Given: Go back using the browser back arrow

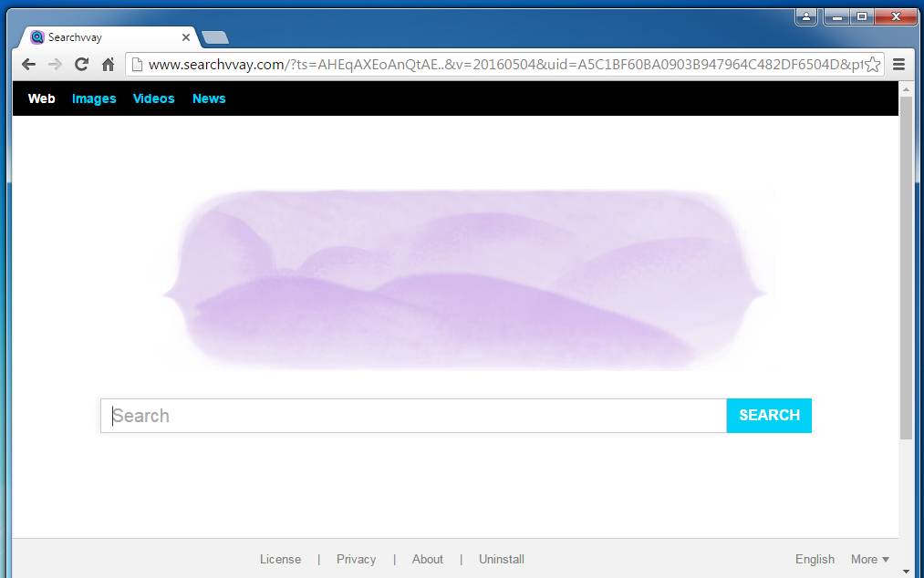Looking at the screenshot, I should pyautogui.click(x=28, y=64).
